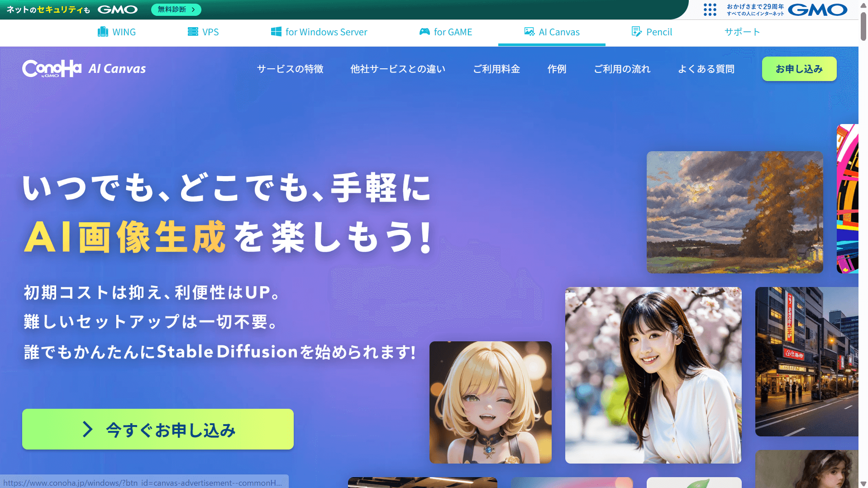Image resolution: width=868 pixels, height=488 pixels.
Task: Click the お申し込み header button
Action: point(799,69)
